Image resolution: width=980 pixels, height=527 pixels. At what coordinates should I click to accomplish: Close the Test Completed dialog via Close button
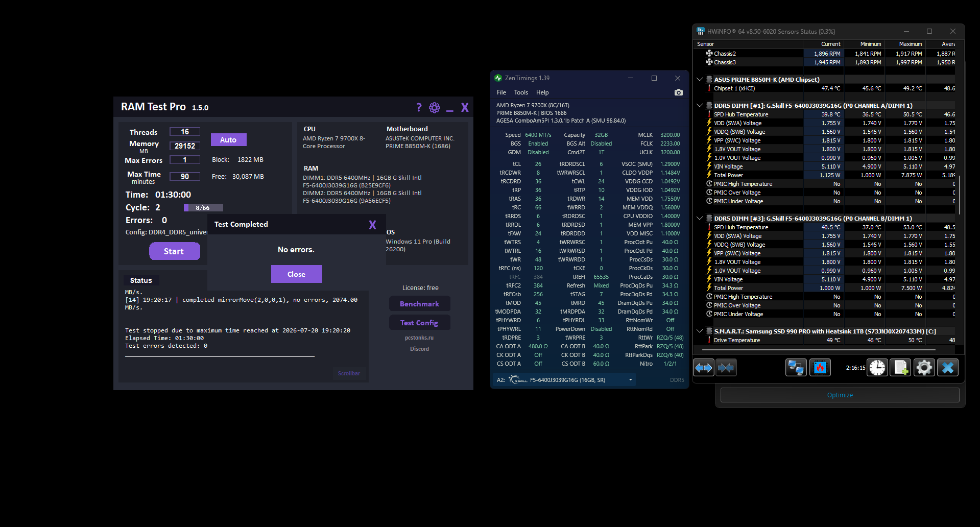296,274
